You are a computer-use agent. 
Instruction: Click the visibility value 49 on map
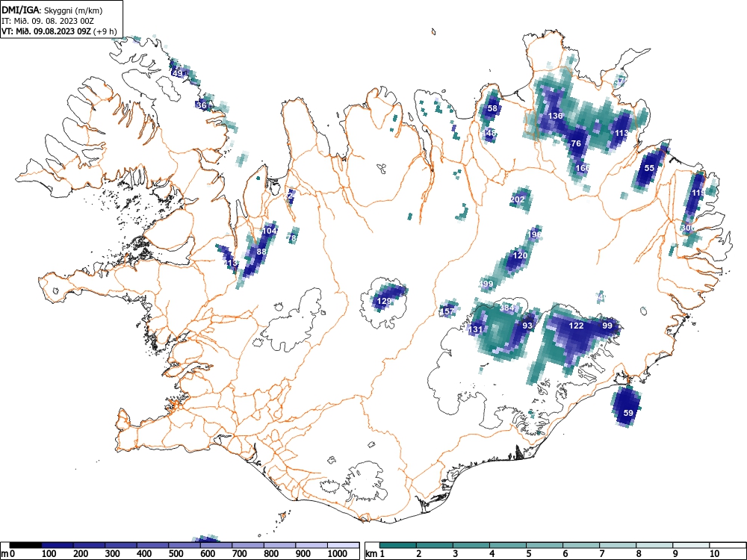[x=178, y=73]
